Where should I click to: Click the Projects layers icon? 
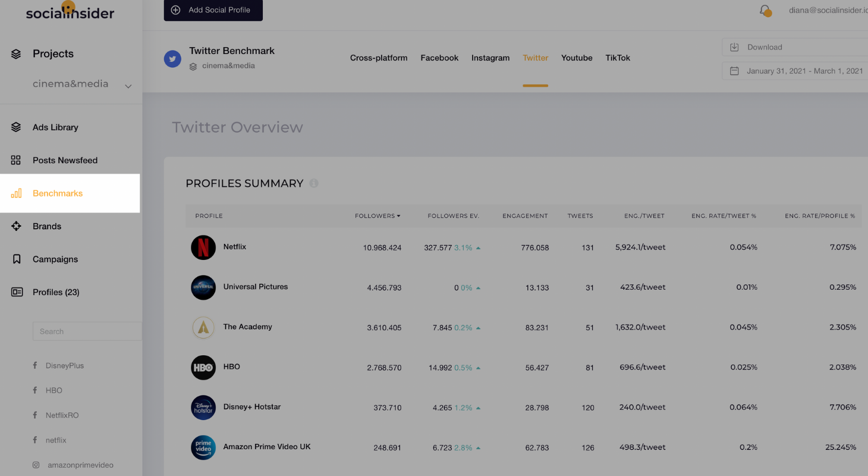[x=16, y=54]
